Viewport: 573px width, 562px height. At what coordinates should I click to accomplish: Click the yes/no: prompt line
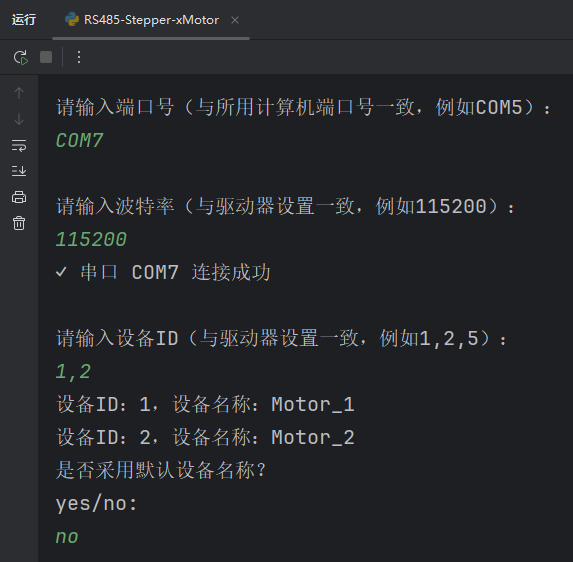96,504
